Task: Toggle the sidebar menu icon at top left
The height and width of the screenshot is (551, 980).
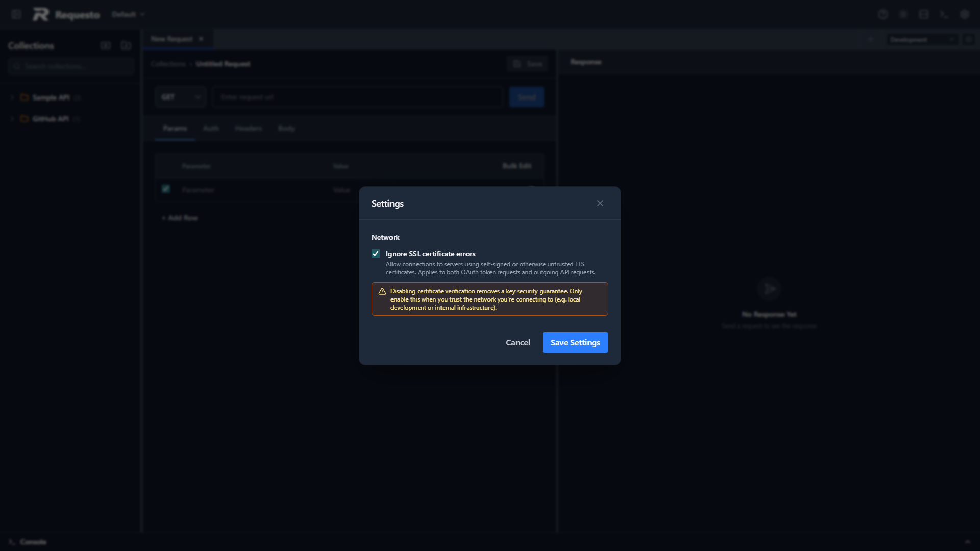Action: pos(16,14)
